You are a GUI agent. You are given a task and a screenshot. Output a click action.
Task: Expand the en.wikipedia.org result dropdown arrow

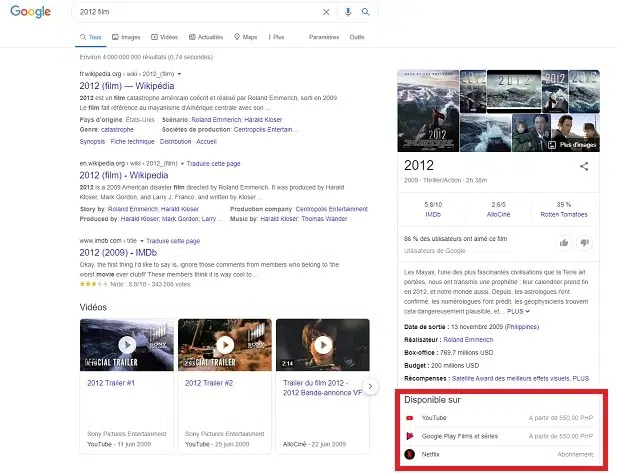182,164
